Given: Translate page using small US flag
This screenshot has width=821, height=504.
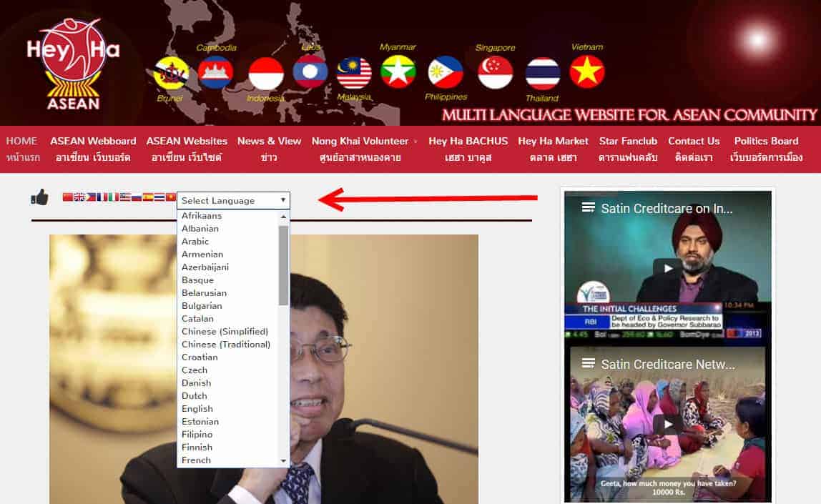Looking at the screenshot, I should (125, 197).
